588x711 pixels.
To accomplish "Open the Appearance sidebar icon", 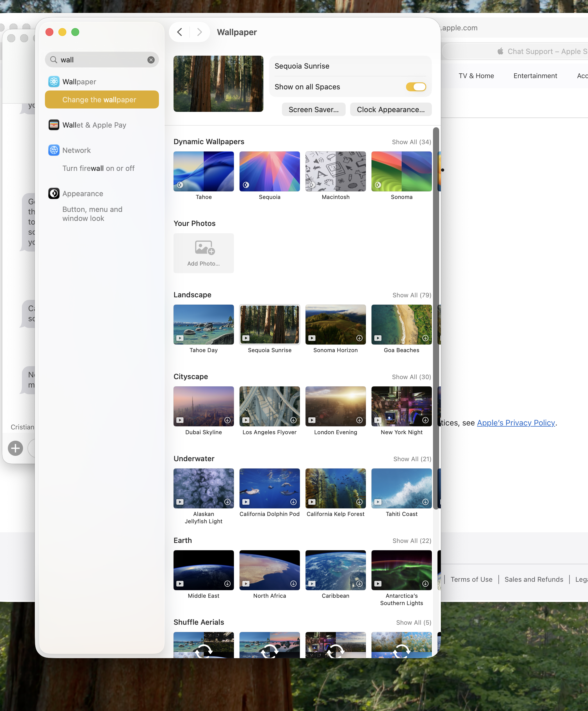I will click(x=54, y=193).
